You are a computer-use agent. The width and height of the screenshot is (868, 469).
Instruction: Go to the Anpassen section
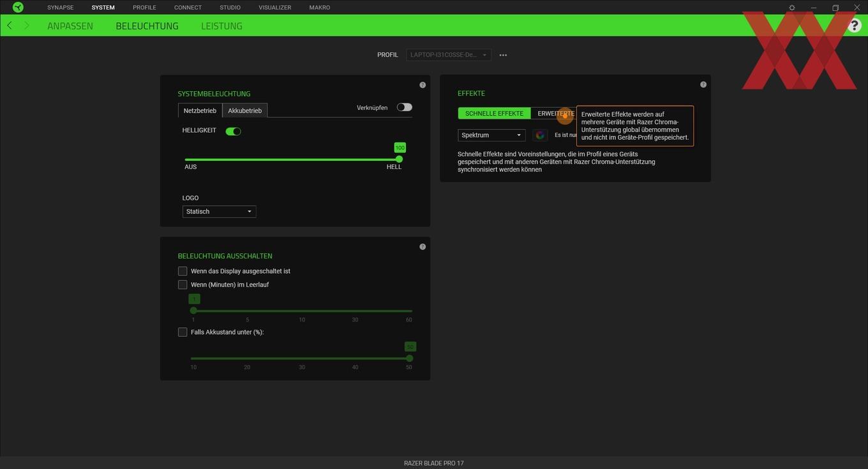tap(70, 26)
